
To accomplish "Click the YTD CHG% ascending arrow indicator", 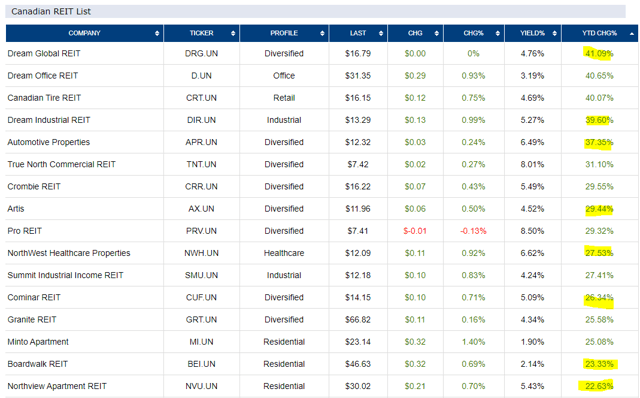I will pos(632,34).
